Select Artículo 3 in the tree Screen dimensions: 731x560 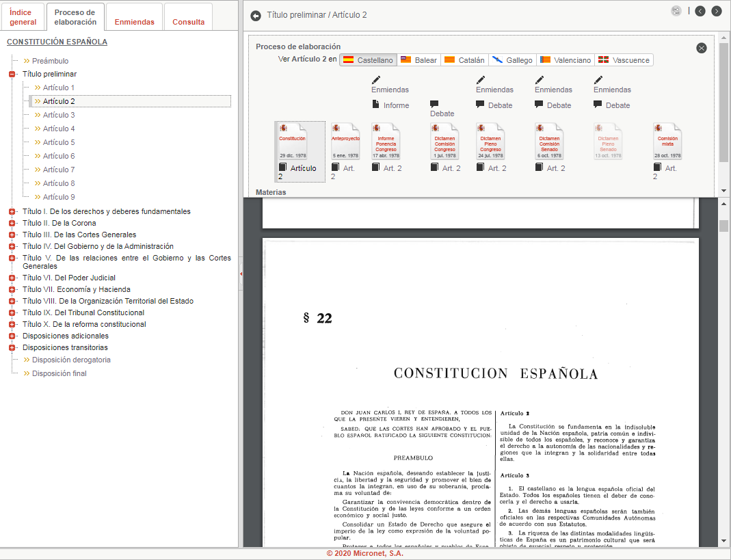[59, 115]
